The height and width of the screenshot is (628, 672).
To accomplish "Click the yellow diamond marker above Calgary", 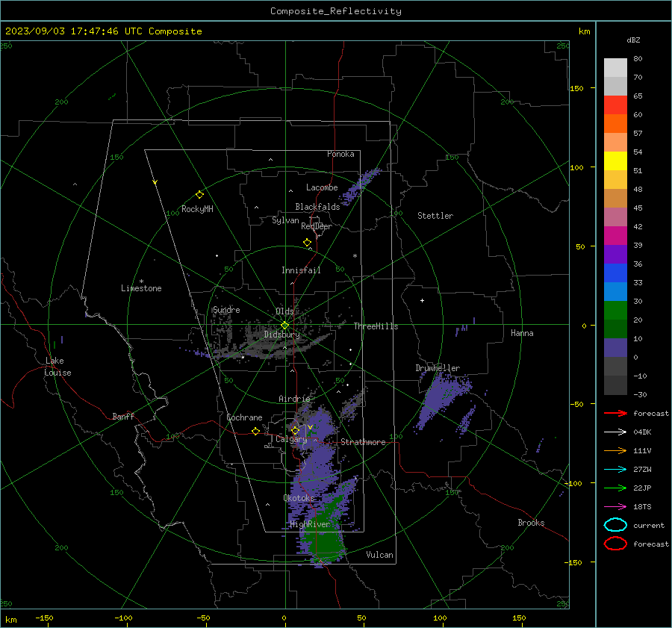I will click(295, 430).
